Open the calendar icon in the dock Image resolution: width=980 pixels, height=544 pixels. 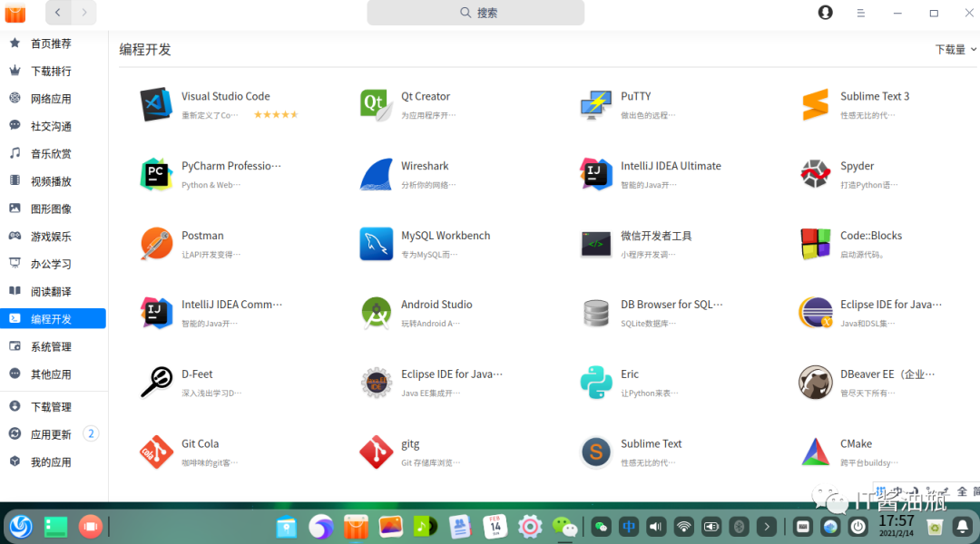[x=495, y=527]
